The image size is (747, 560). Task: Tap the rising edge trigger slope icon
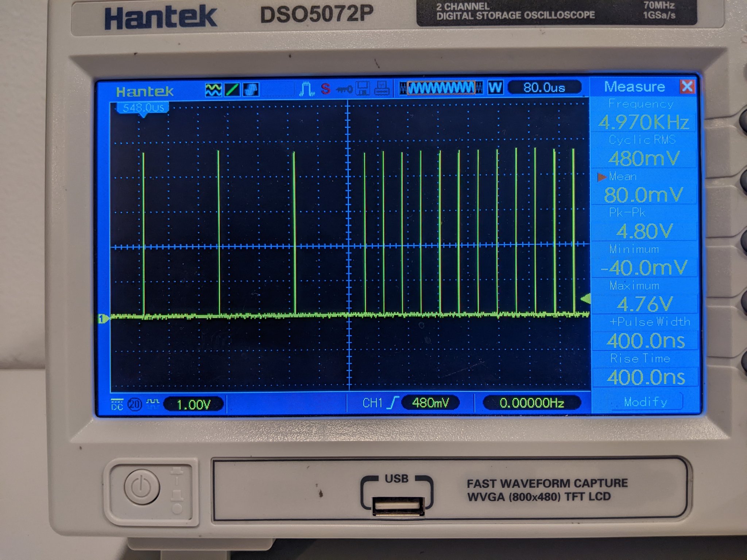(x=392, y=402)
